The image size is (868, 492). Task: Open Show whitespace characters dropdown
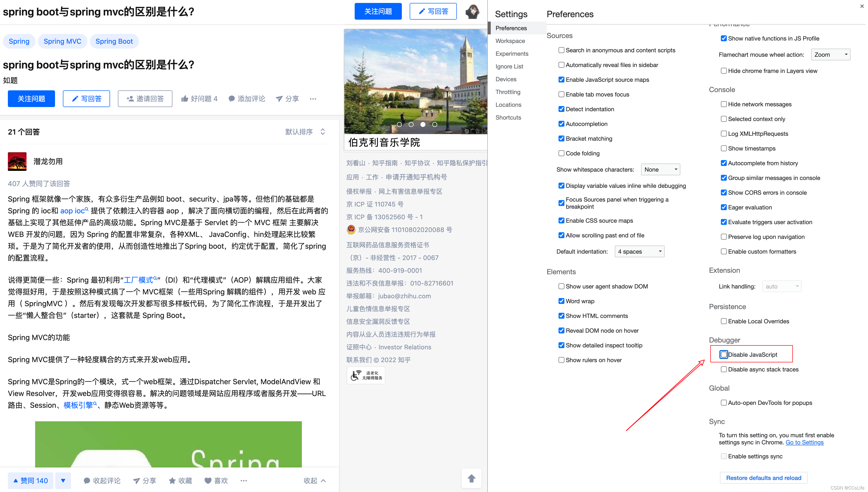[x=660, y=170]
